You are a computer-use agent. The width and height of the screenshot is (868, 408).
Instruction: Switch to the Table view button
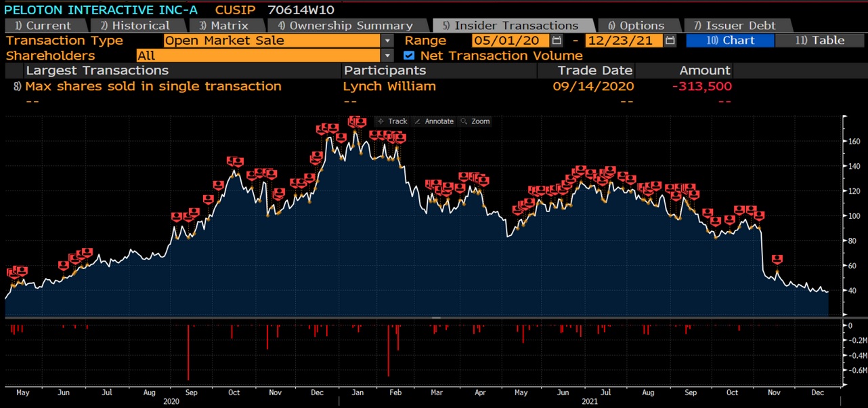coord(819,41)
